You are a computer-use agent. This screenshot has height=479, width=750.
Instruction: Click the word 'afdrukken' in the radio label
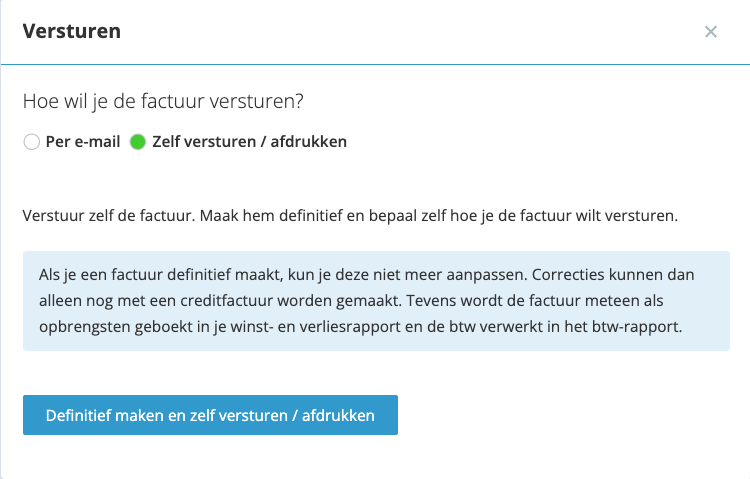click(309, 142)
